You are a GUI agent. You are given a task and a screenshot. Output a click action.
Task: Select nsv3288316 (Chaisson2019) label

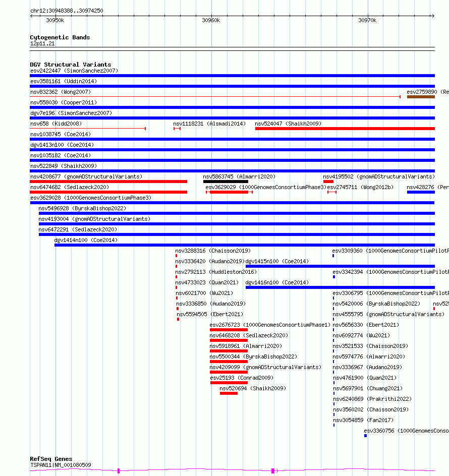pos(213,251)
